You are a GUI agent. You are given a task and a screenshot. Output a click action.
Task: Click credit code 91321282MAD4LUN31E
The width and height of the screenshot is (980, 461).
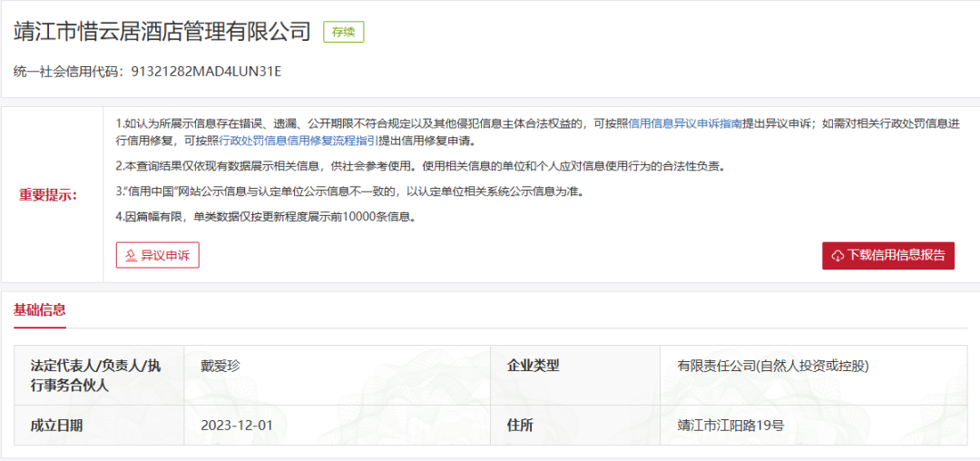206,72
